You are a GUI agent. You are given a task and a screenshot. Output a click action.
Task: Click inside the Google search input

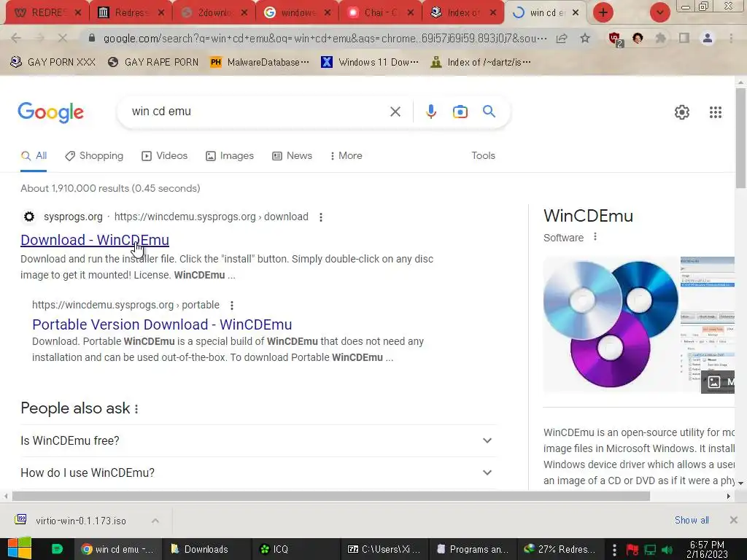(x=258, y=112)
